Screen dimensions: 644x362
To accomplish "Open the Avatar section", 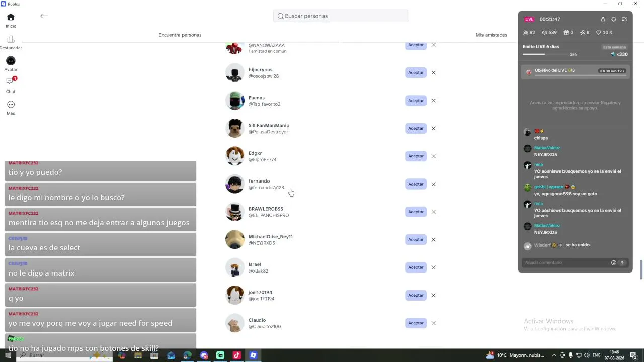I will pos(11,64).
